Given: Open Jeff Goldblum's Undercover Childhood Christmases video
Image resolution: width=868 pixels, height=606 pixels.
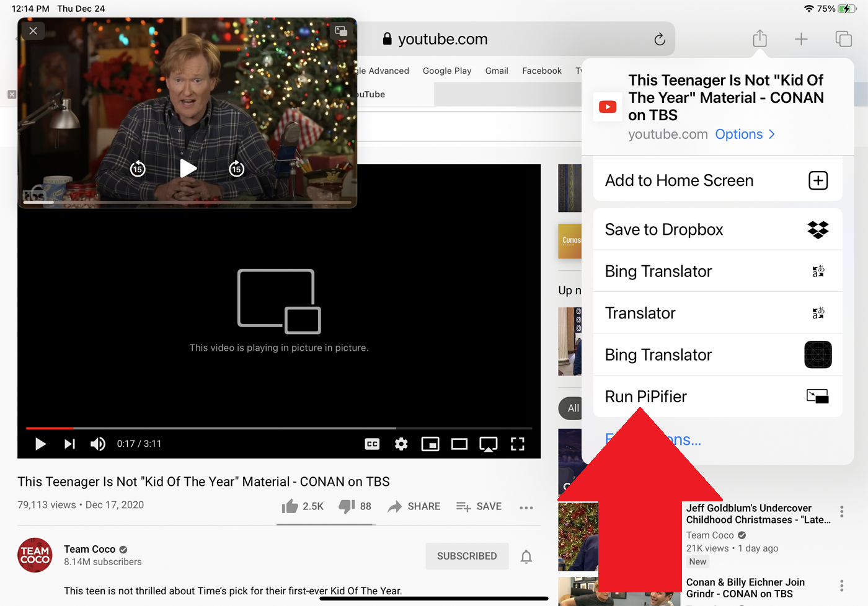Looking at the screenshot, I should (x=758, y=514).
